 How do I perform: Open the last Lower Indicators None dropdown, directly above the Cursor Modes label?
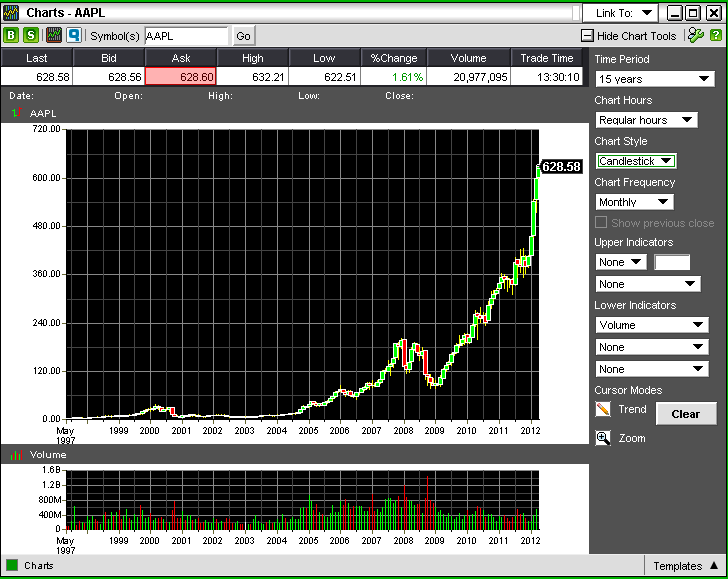652,369
